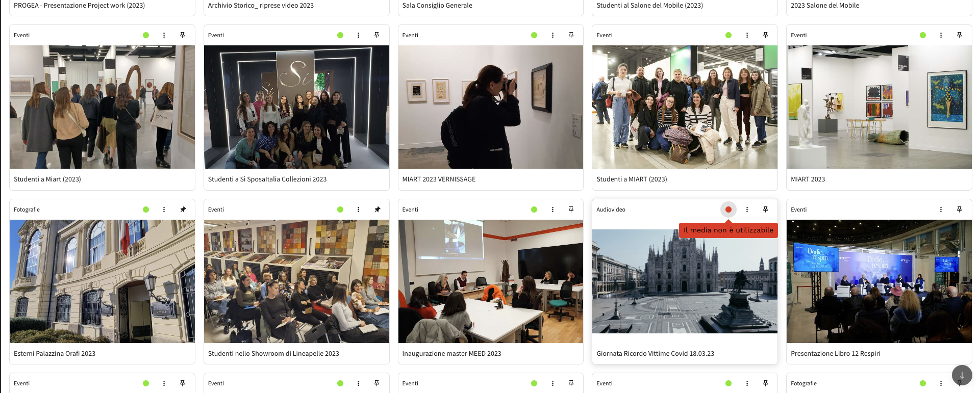Pin the Presentazione Libro 12 Respiri card

(959, 209)
